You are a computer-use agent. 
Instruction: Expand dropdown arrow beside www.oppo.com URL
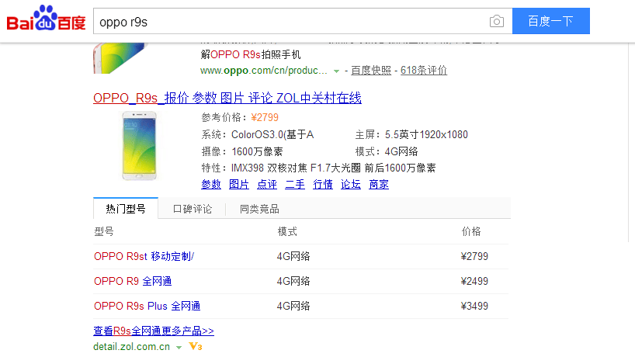point(336,71)
